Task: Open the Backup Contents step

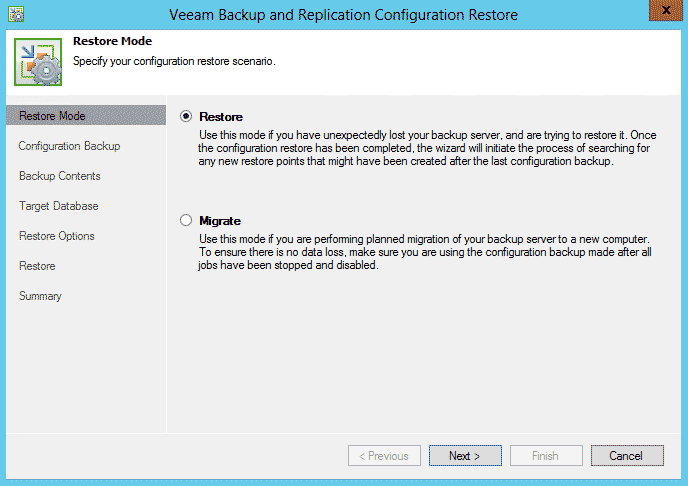Action: pos(60,176)
